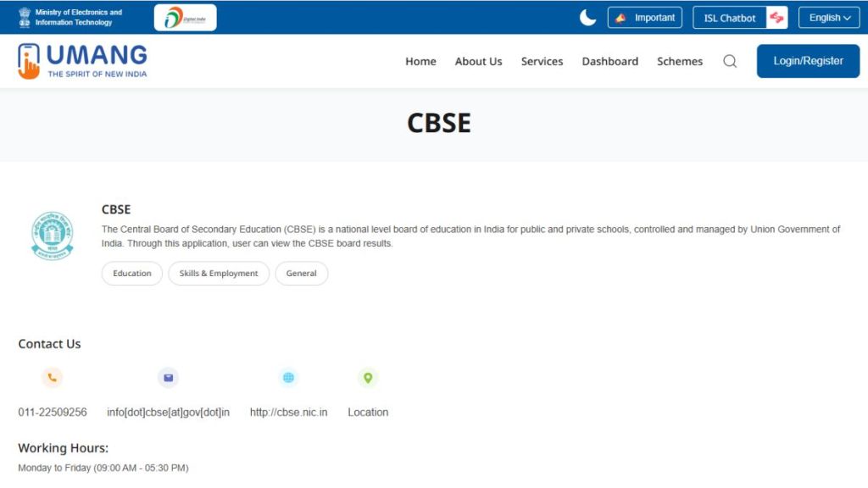Open the English language dropdown

coord(828,17)
